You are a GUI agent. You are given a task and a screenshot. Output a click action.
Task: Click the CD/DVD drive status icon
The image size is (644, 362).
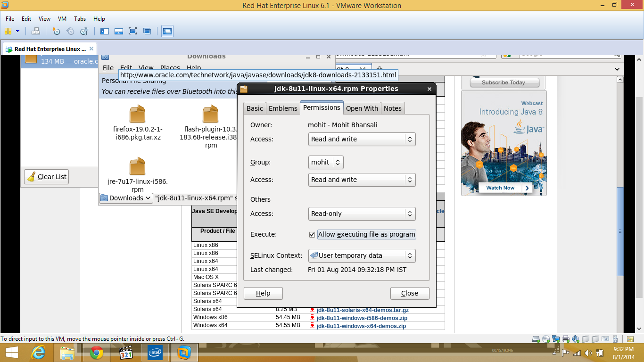(x=546, y=339)
